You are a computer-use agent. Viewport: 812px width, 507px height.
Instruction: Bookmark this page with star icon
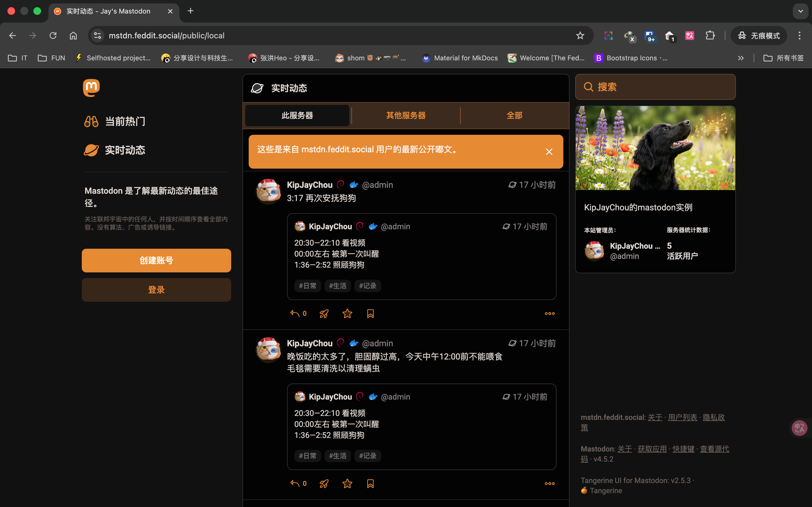pyautogui.click(x=580, y=36)
